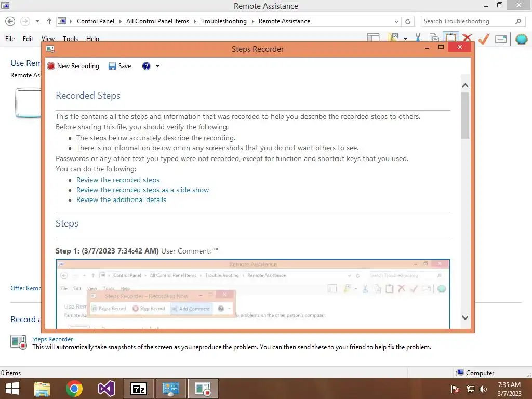This screenshot has height=399, width=532.
Task: Click the orange checkmark toolbar icon
Action: (484, 38)
